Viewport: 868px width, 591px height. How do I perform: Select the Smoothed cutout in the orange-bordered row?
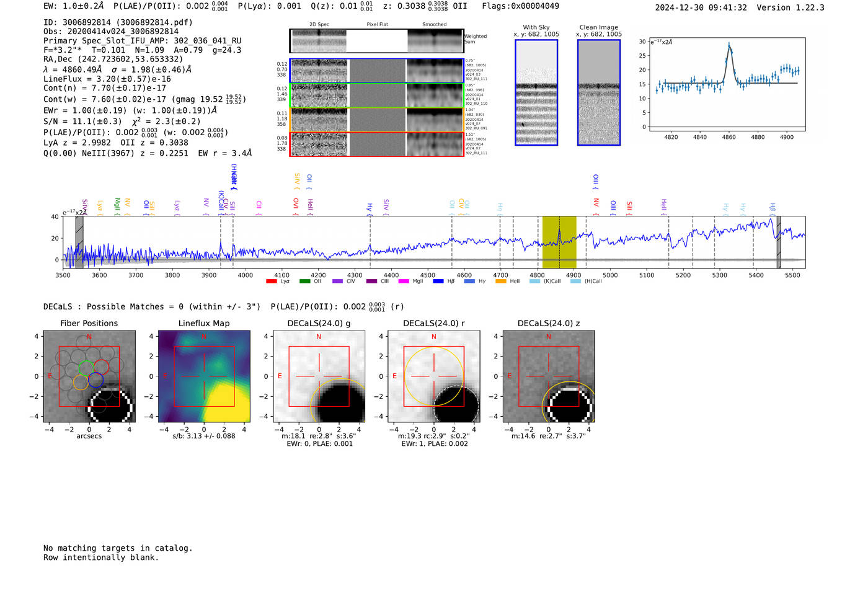click(x=435, y=120)
